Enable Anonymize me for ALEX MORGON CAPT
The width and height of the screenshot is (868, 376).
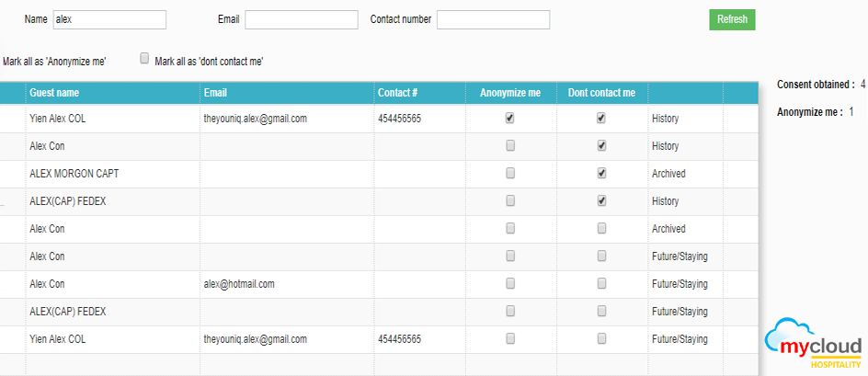coord(510,174)
